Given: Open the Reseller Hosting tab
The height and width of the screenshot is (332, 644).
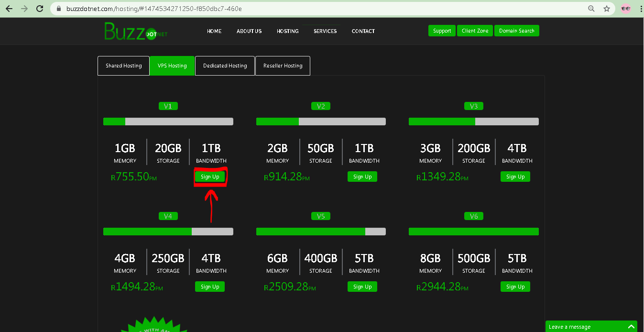Looking at the screenshot, I should point(283,66).
